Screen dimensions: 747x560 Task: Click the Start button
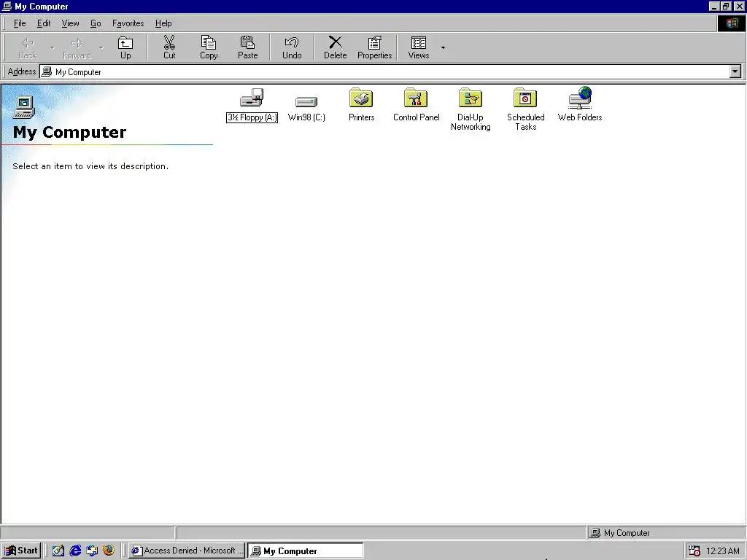click(21, 551)
